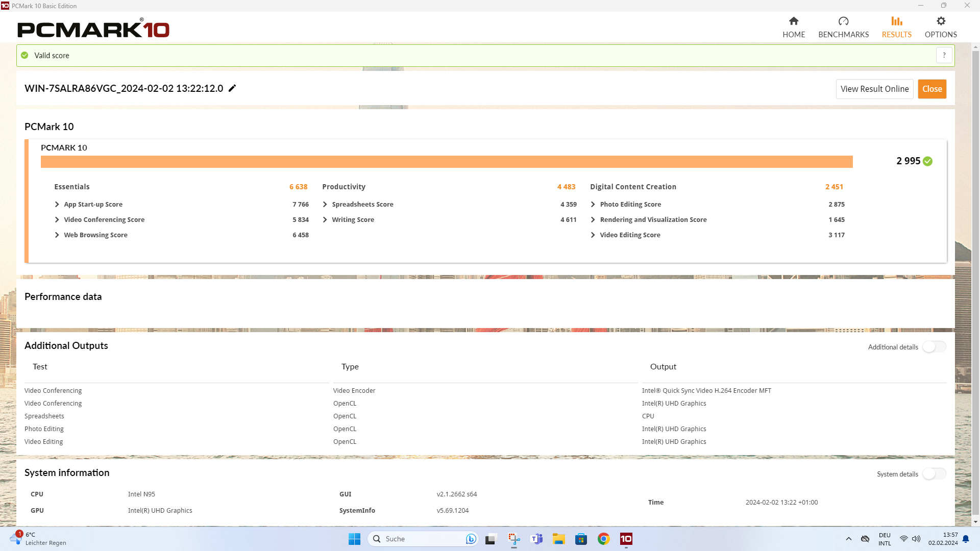Toggle the System details switch
Viewport: 980px width, 551px height.
(934, 474)
